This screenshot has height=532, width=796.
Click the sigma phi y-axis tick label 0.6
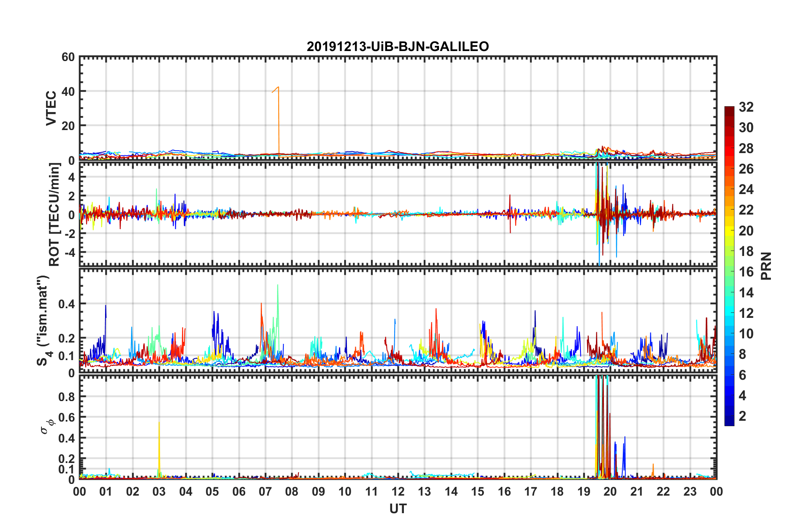pos(67,417)
